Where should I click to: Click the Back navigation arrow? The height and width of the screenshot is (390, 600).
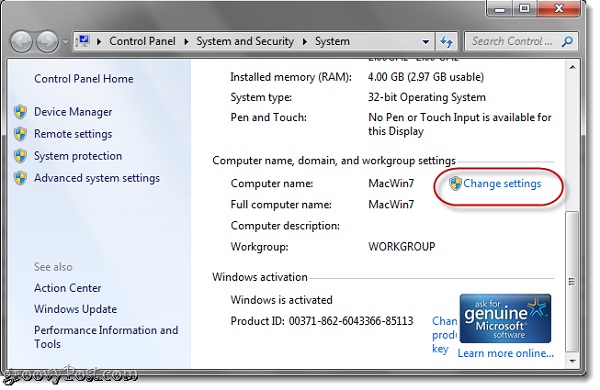pyautogui.click(x=21, y=42)
